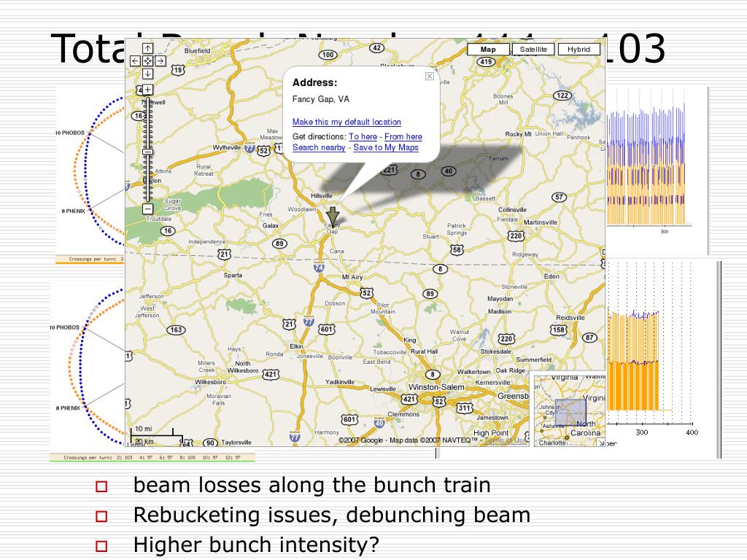
Task: Pan the map north with the up arrow
Action: coord(147,49)
